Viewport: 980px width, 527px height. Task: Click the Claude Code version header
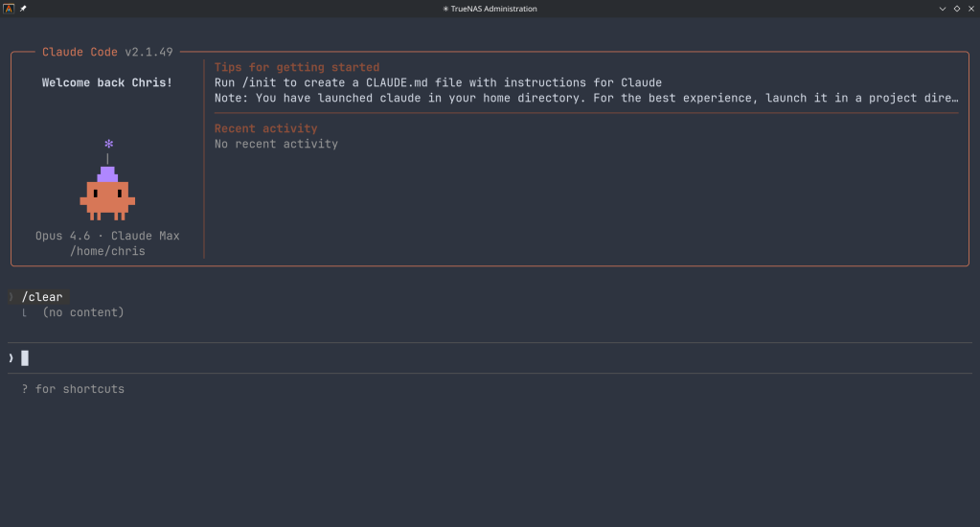point(108,53)
